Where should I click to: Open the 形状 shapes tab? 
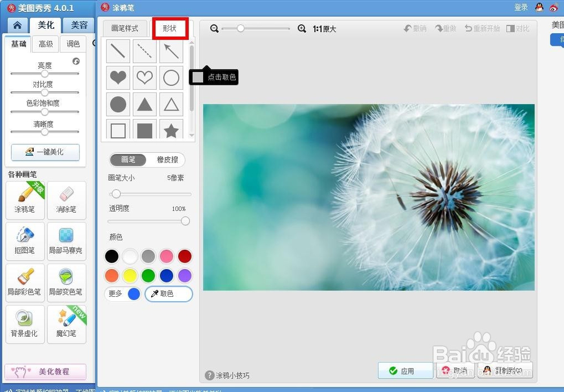pyautogui.click(x=170, y=28)
